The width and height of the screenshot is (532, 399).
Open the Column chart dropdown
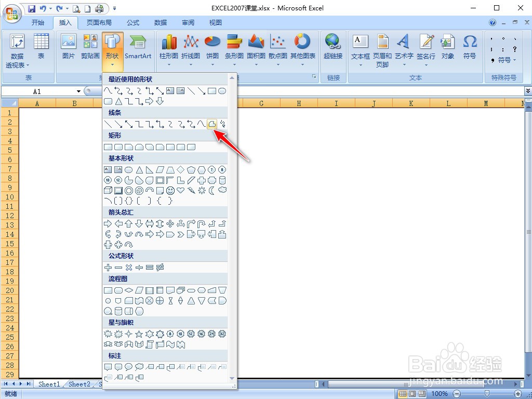[x=169, y=50]
